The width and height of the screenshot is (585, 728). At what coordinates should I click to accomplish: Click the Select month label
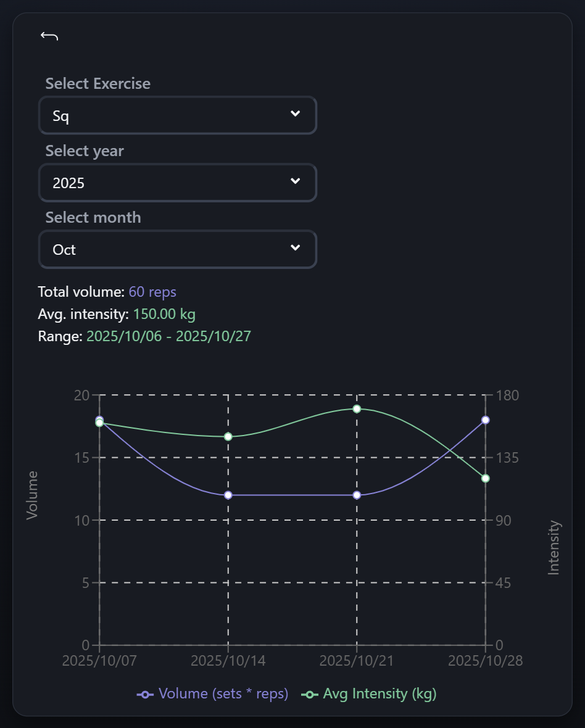[x=93, y=217]
